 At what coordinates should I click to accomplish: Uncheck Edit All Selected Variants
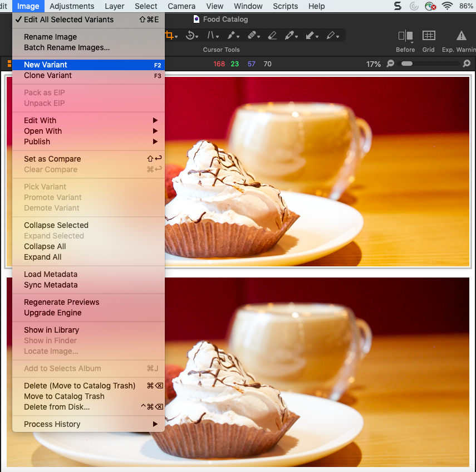(89, 20)
